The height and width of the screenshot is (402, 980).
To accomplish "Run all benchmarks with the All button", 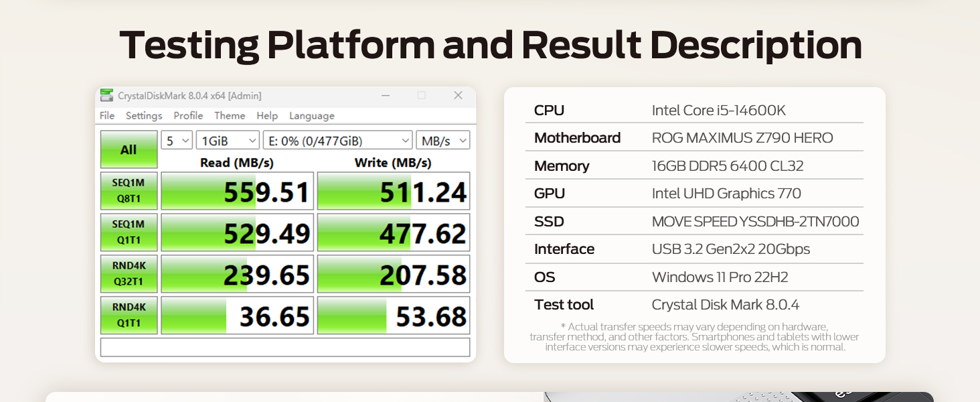I will click(x=129, y=149).
